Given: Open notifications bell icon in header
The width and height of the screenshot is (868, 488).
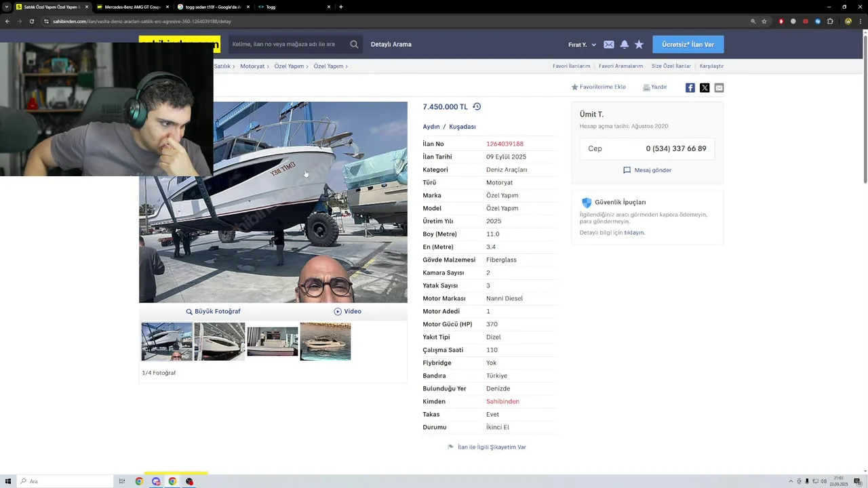Looking at the screenshot, I should pos(624,45).
